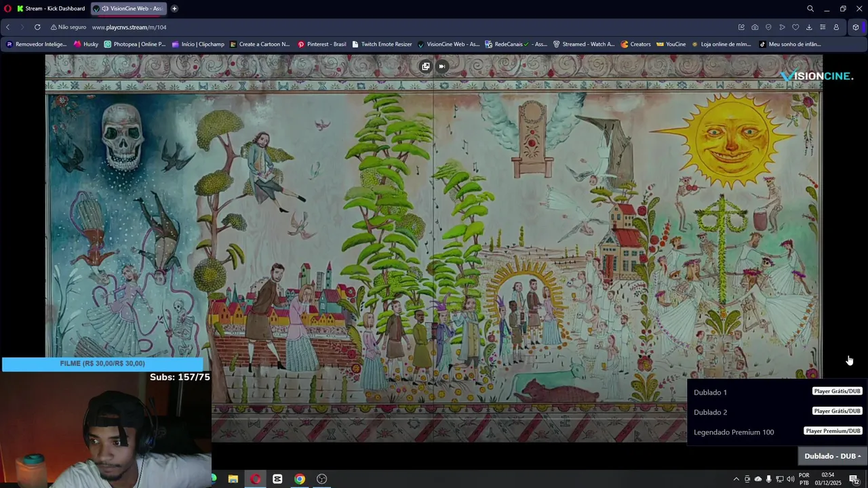The image size is (868, 488).
Task: Open Streamed - Watch bookmark
Action: click(584, 44)
